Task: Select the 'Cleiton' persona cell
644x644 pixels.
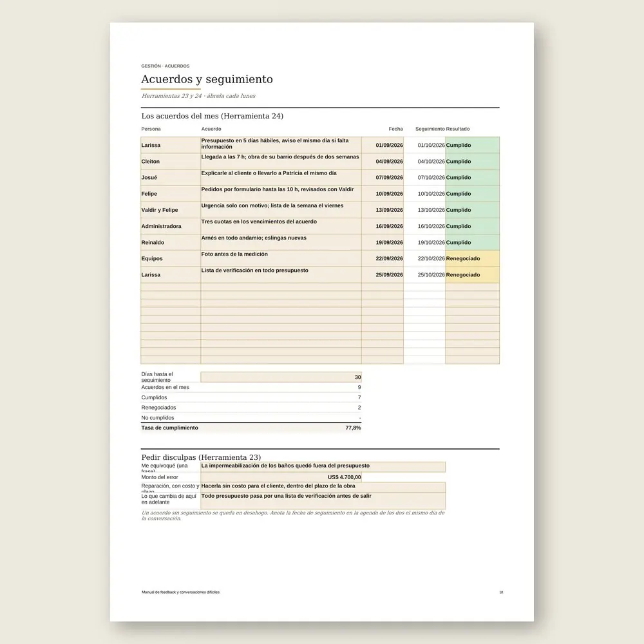Action: (x=171, y=162)
